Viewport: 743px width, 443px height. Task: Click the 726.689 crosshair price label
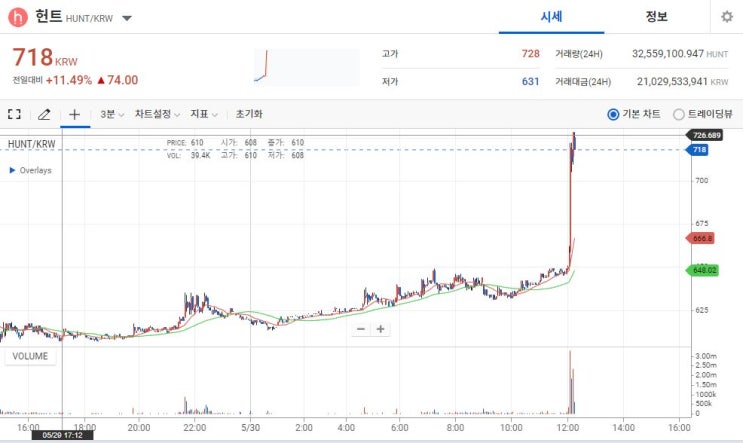[x=705, y=136]
